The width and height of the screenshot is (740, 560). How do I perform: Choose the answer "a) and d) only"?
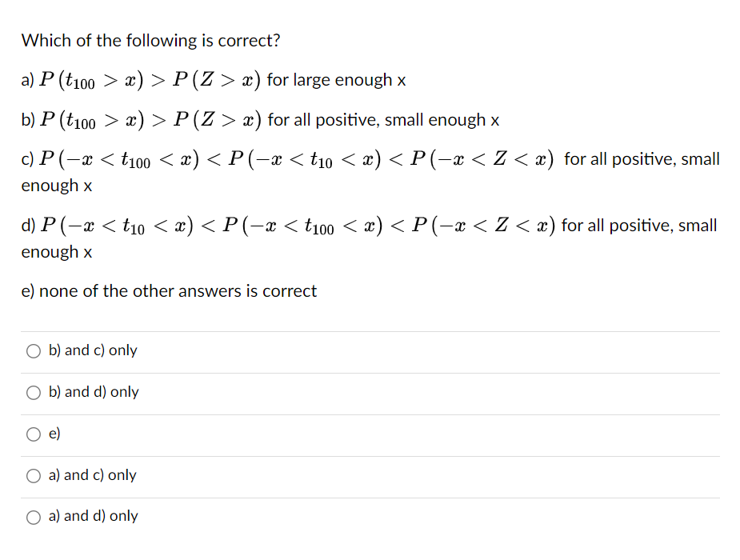(94, 516)
